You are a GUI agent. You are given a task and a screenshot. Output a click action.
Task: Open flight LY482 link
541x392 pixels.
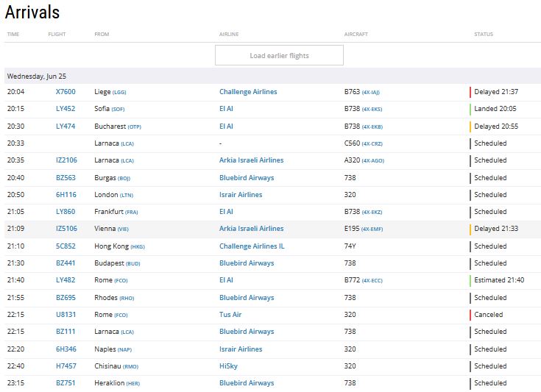pos(66,279)
